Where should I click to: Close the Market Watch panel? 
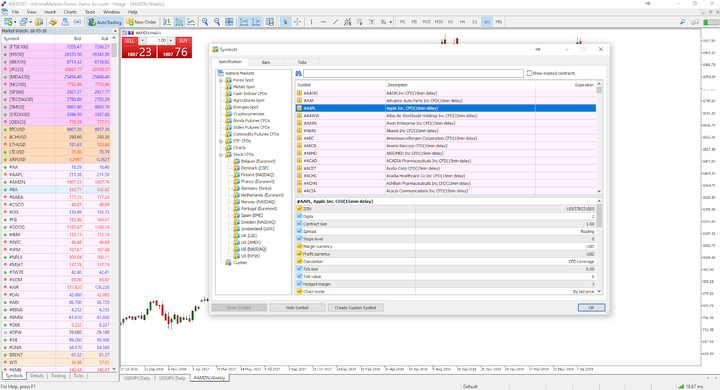coord(115,31)
